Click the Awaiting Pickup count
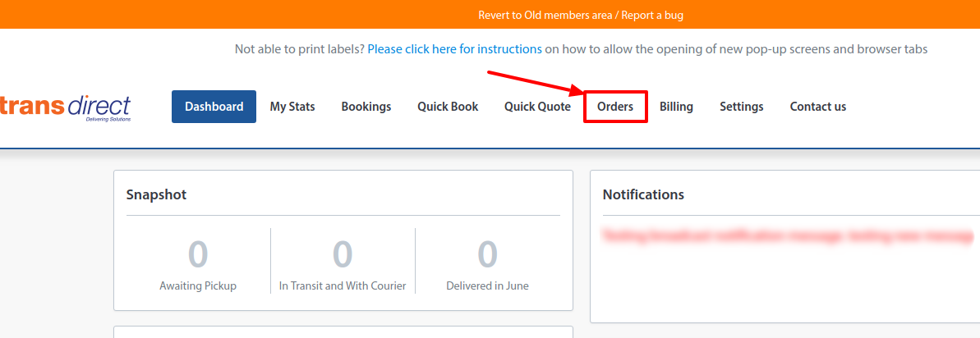 [198, 254]
